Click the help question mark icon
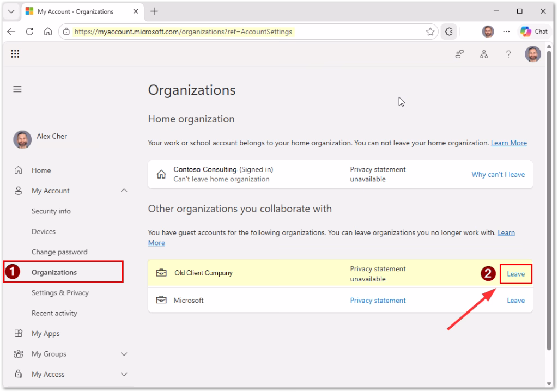The height and width of the screenshot is (392, 558). tap(508, 54)
